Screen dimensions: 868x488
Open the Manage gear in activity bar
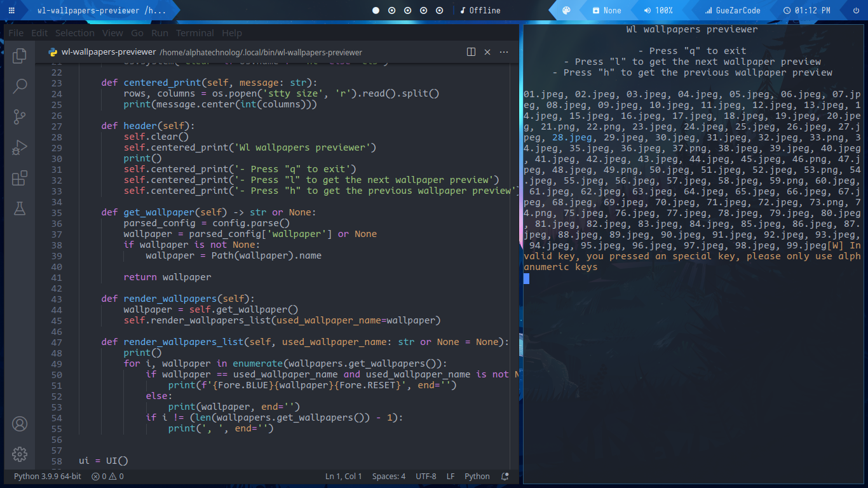(20, 454)
